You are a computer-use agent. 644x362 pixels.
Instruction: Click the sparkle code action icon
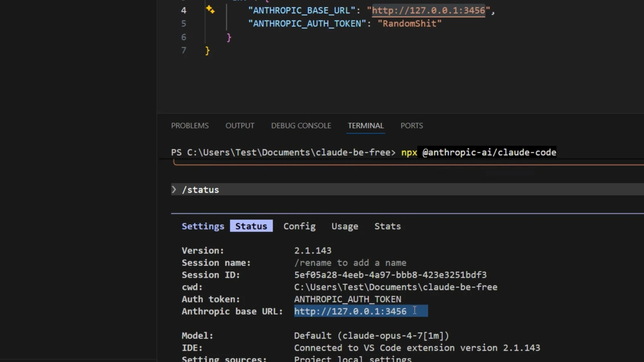(210, 10)
